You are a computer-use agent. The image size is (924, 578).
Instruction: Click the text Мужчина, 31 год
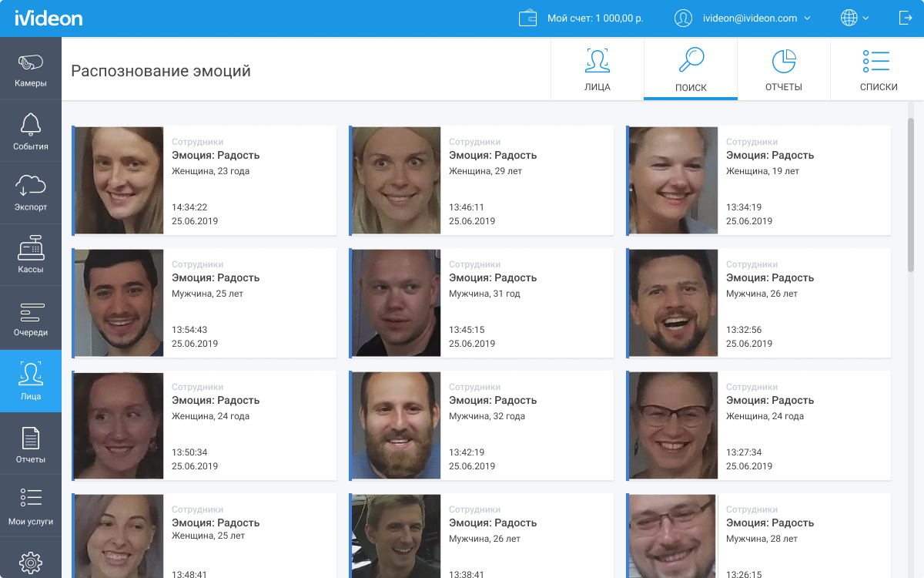coord(484,294)
